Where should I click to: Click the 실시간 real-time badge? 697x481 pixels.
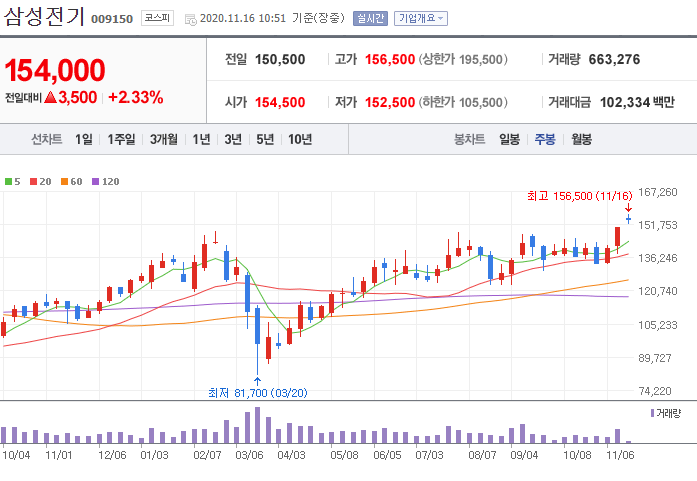coord(370,18)
